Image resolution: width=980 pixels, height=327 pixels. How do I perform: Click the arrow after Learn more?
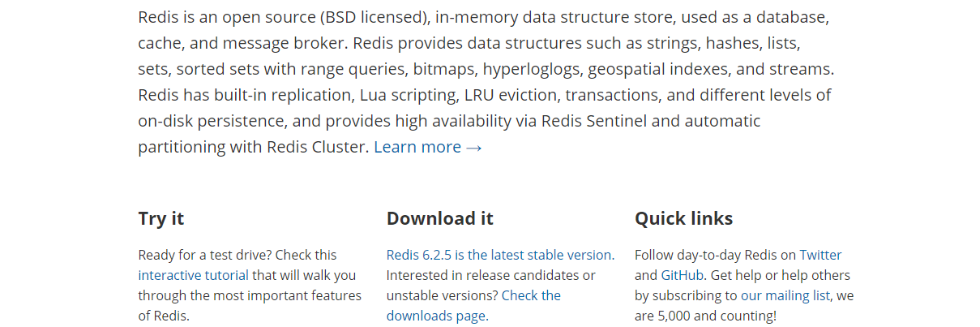tap(475, 148)
